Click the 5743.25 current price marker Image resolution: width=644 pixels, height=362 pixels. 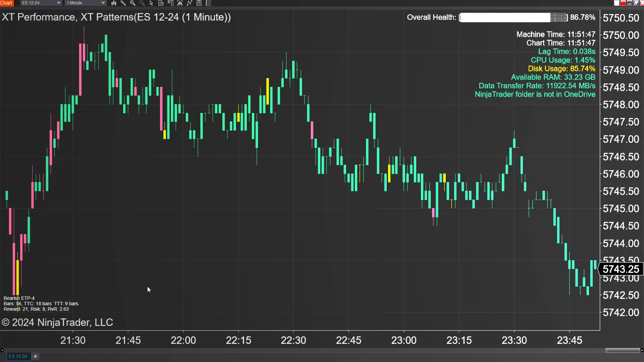pos(621,269)
